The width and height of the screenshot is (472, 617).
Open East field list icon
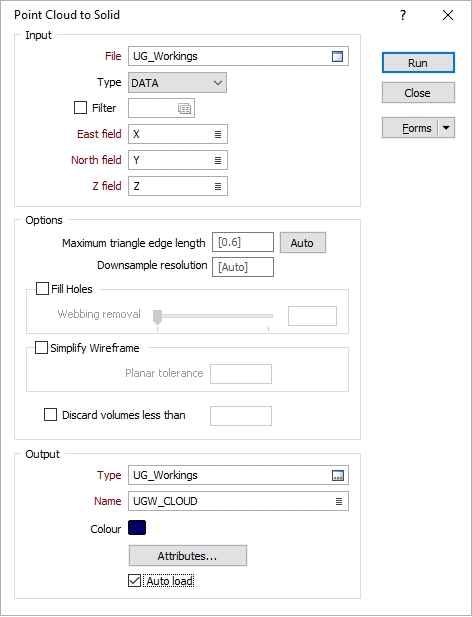click(218, 135)
